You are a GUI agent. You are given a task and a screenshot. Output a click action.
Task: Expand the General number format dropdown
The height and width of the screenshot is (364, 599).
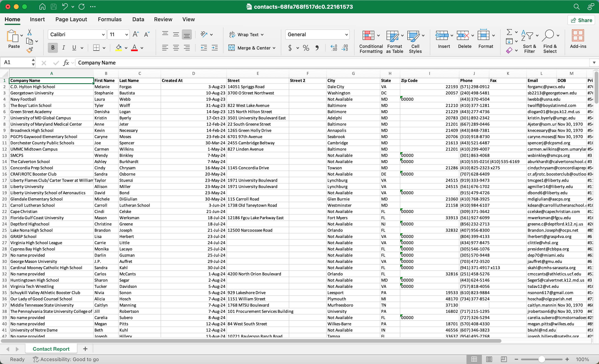(346, 35)
